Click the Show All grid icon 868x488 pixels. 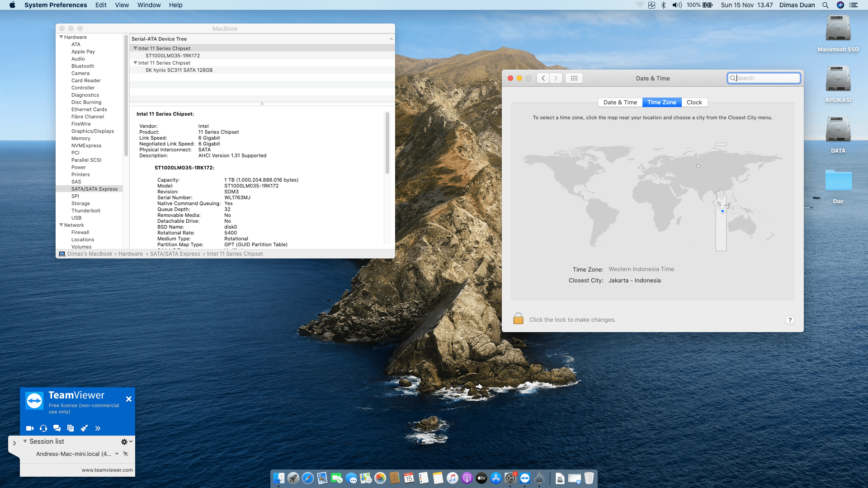[x=574, y=78]
